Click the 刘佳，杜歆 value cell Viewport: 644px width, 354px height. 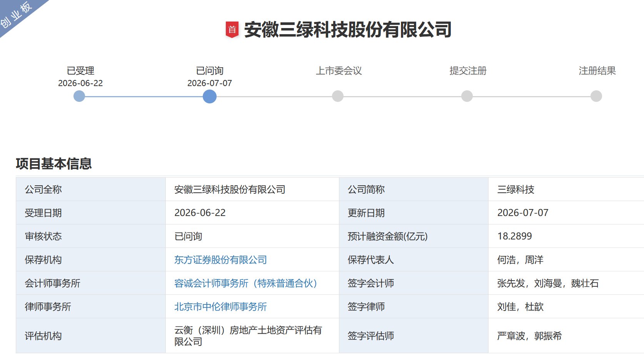tap(566, 306)
